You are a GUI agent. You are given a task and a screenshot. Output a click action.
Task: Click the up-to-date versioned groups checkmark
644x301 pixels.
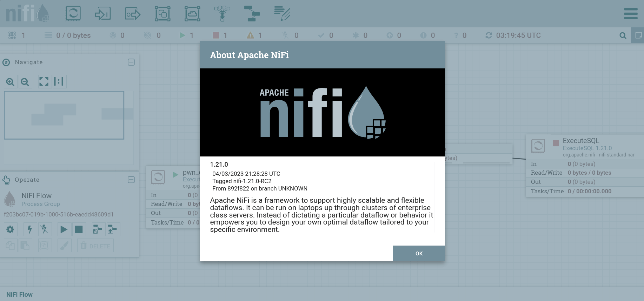(321, 35)
